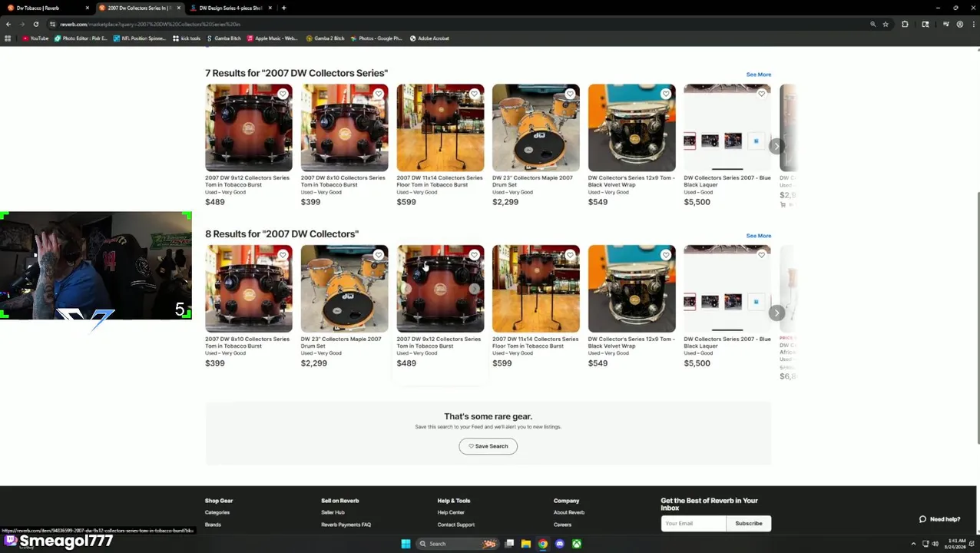
Task: Open the YouTube bookmark
Action: (x=35, y=38)
